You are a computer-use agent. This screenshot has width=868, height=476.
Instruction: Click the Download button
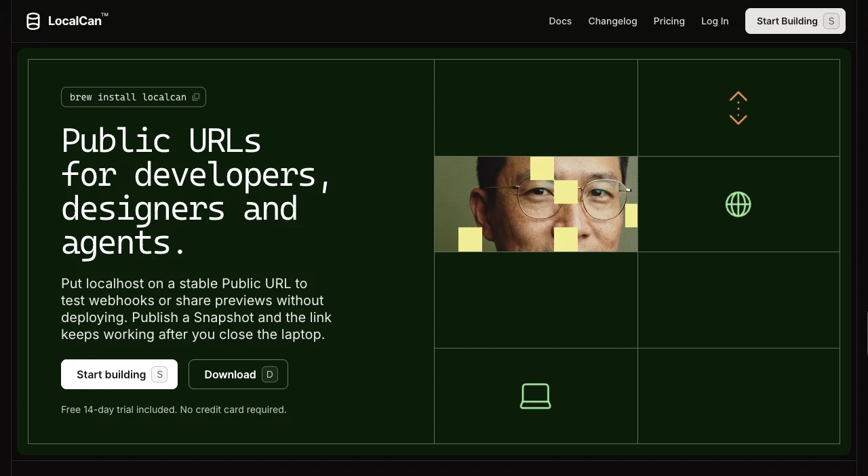pyautogui.click(x=238, y=374)
